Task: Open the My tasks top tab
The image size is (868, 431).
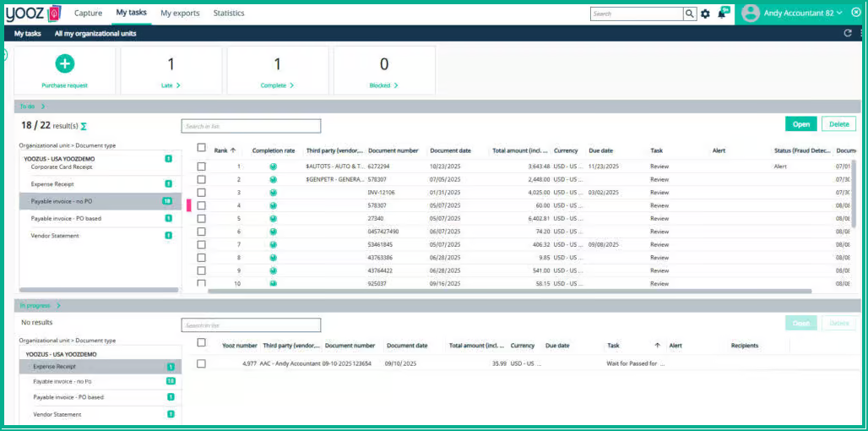Action: point(131,12)
